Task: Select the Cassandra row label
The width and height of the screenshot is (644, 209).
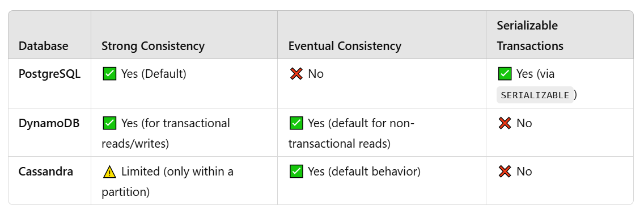Action: [45, 171]
